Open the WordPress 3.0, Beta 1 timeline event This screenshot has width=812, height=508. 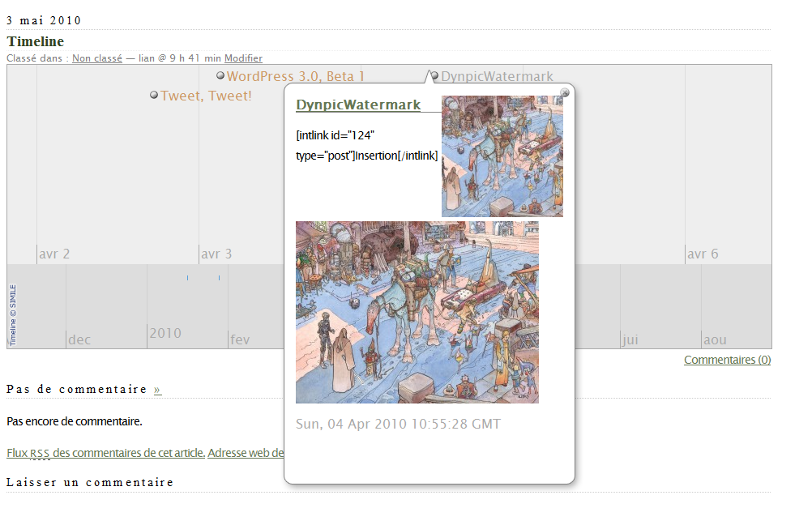pos(295,76)
